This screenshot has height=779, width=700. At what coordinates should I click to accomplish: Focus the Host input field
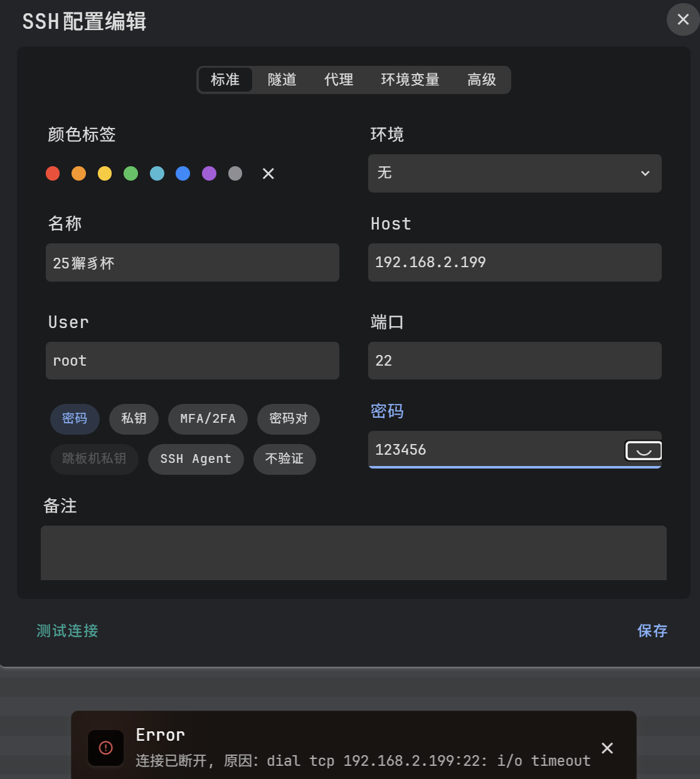(x=514, y=262)
